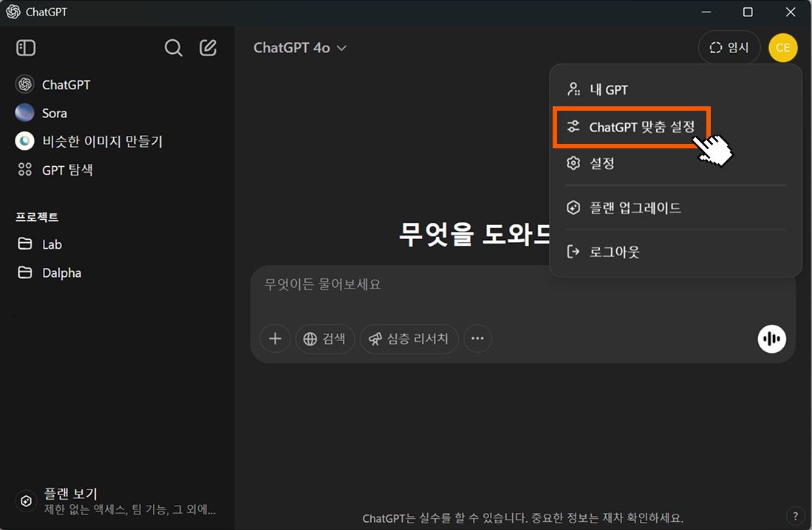The height and width of the screenshot is (530, 812).
Task: Select 로그아웃 from the profile menu
Action: coord(613,252)
